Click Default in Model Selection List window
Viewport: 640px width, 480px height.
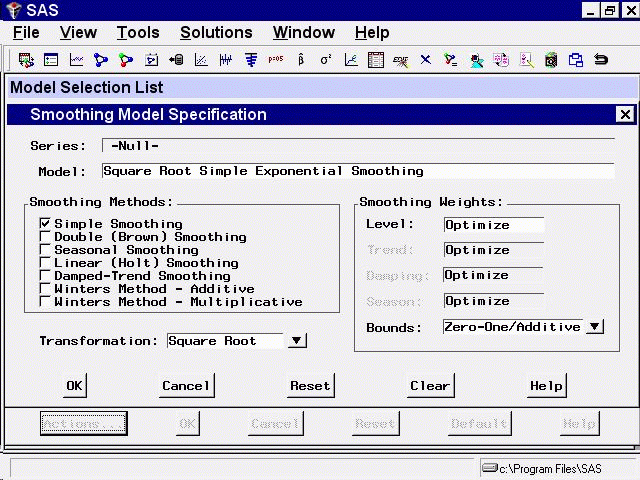click(479, 423)
